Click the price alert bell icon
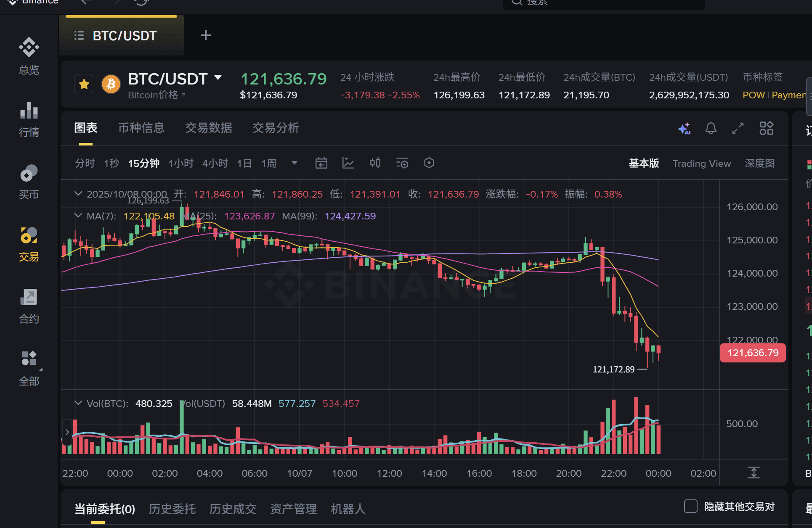 [711, 128]
